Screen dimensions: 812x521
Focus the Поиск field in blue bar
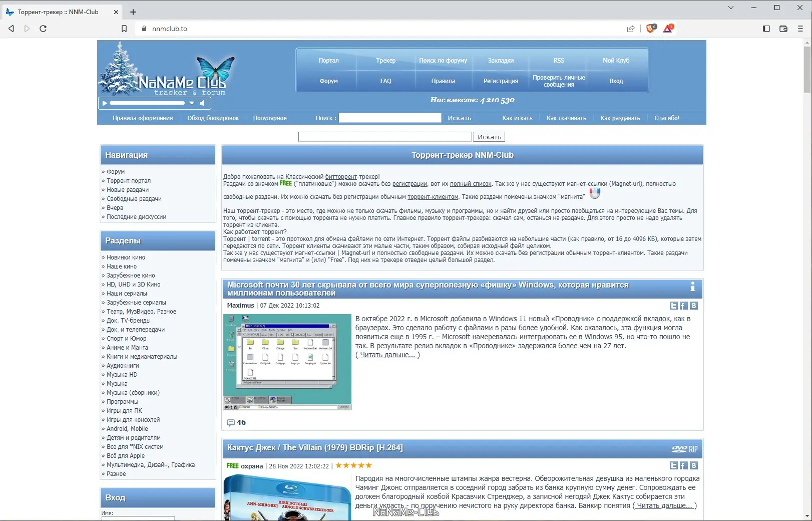[x=390, y=118]
